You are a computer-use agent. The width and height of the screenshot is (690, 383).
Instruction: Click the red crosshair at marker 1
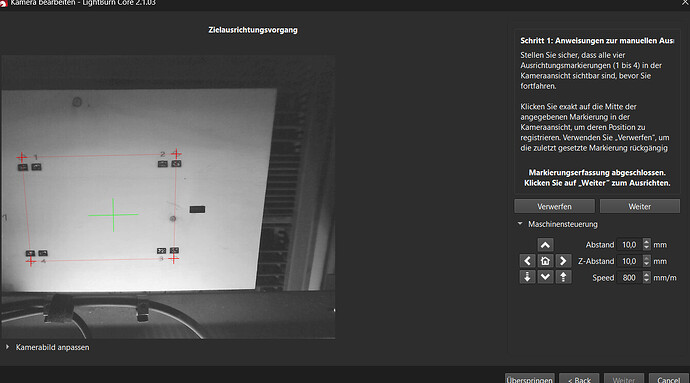22,157
